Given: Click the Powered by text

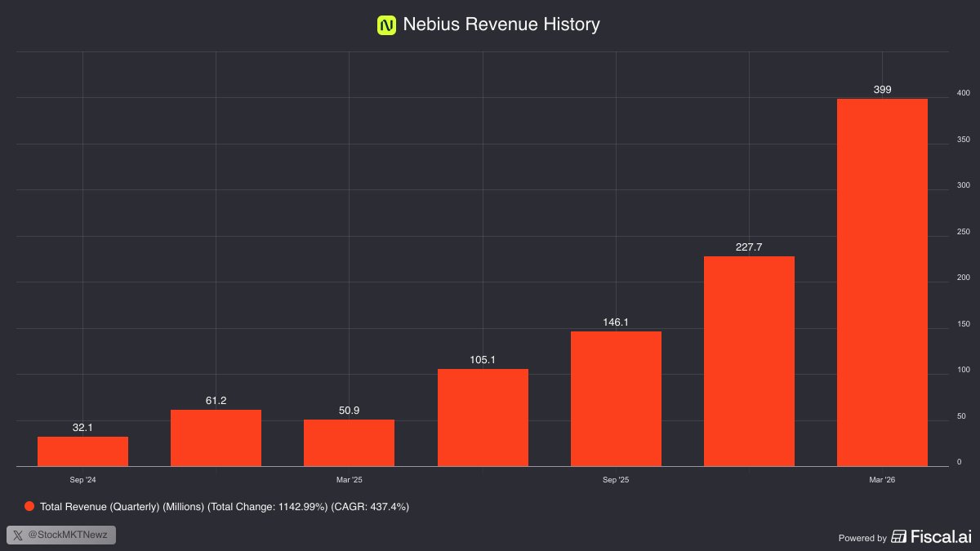Looking at the screenshot, I should pos(862,538).
